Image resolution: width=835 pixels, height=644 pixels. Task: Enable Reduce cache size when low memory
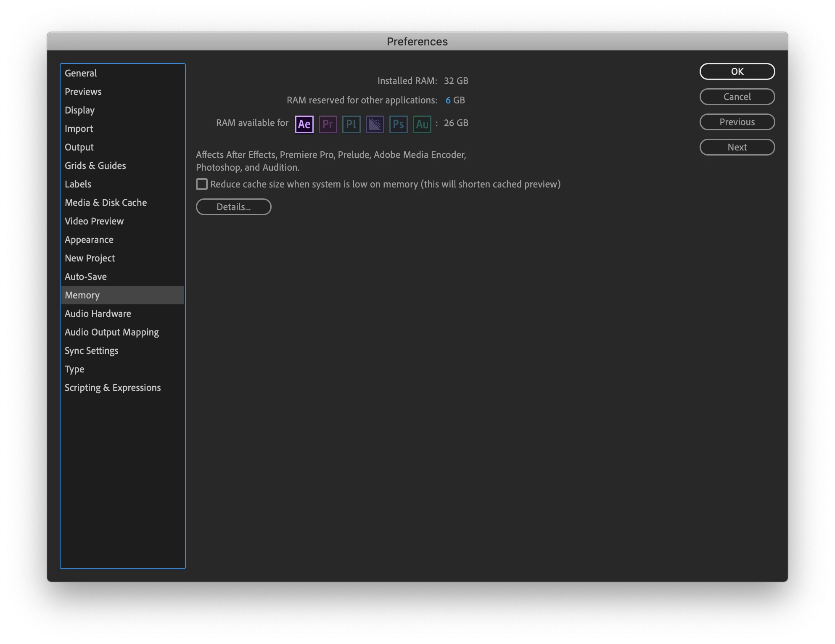tap(202, 184)
